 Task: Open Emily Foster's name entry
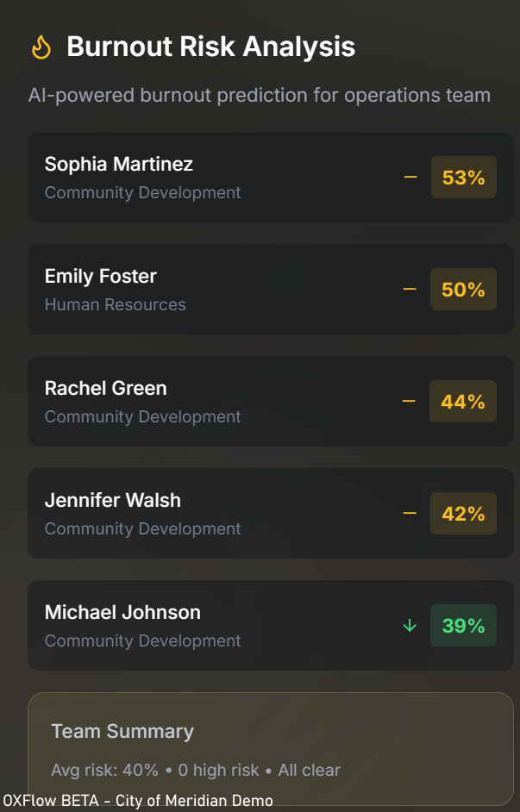point(101,276)
